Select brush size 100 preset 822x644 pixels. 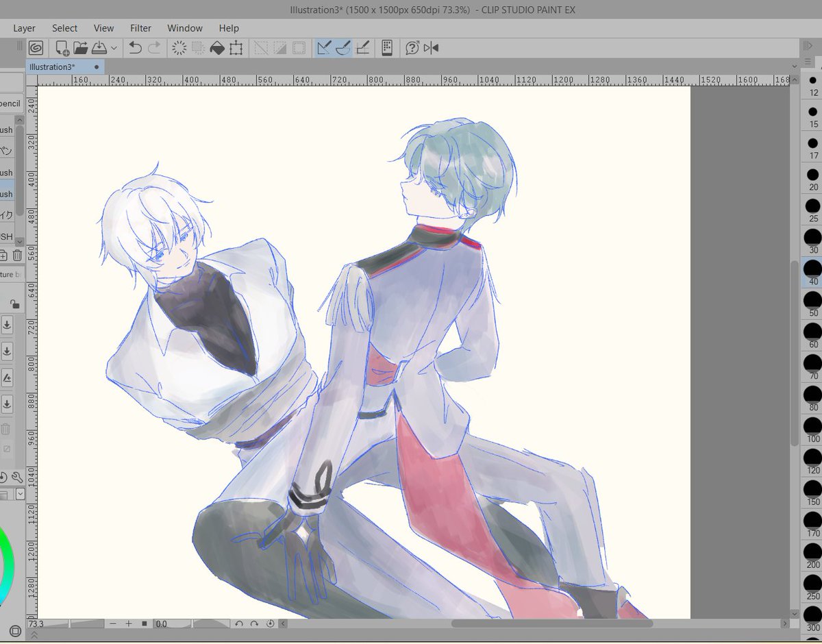[x=813, y=430]
